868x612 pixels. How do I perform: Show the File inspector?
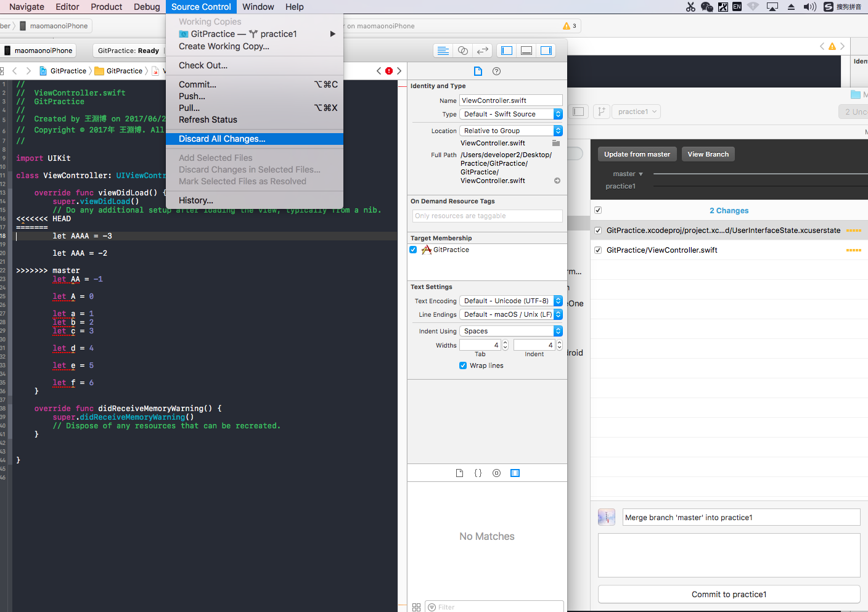[478, 71]
